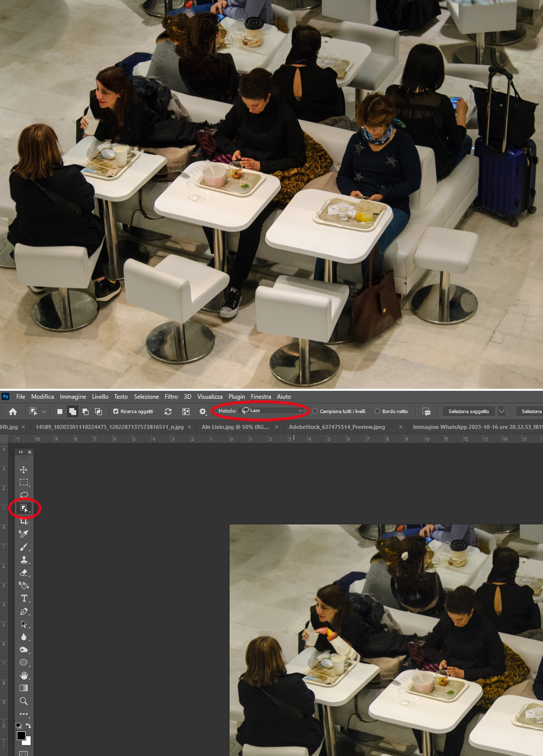Select the Rectangular Marquee tool
This screenshot has height=756, width=543.
[23, 482]
